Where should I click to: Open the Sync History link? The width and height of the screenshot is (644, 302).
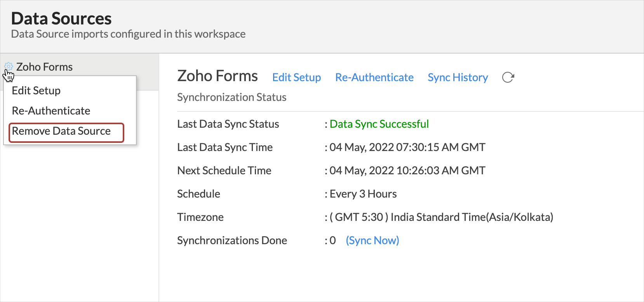pyautogui.click(x=458, y=77)
